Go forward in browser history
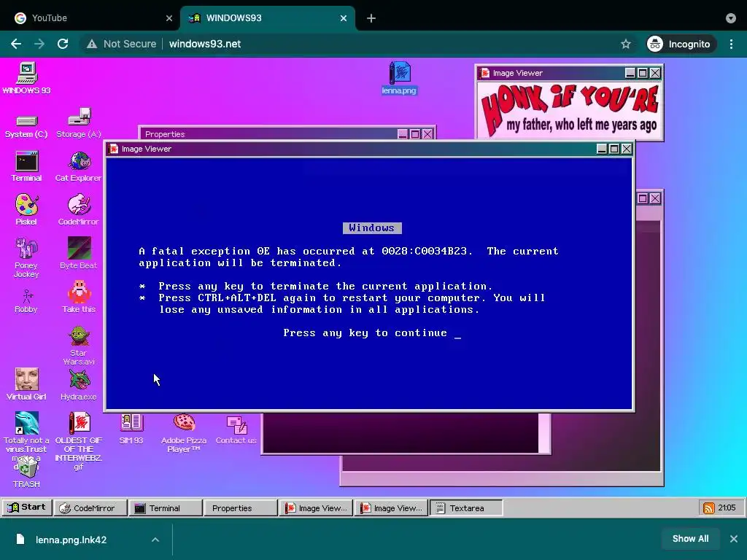 coord(39,44)
